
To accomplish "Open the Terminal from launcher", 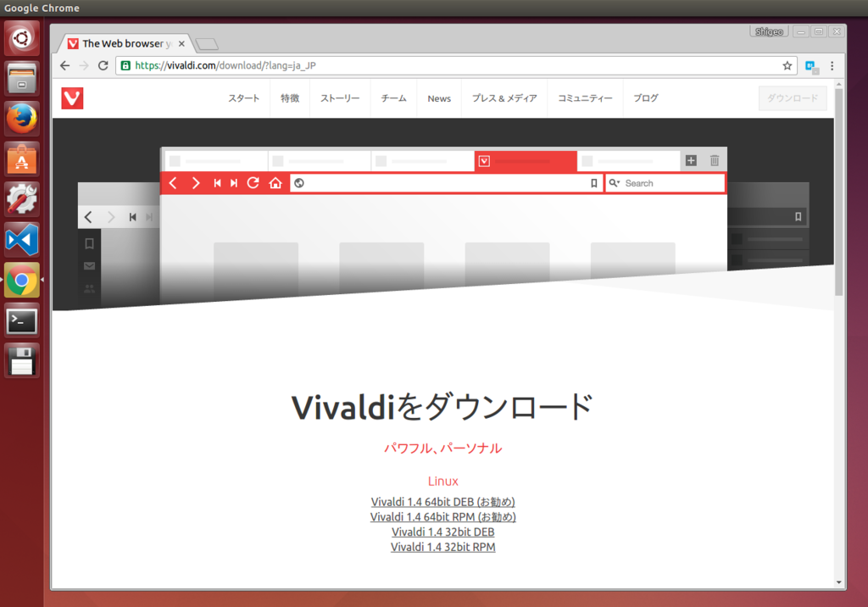I will pyautogui.click(x=21, y=320).
